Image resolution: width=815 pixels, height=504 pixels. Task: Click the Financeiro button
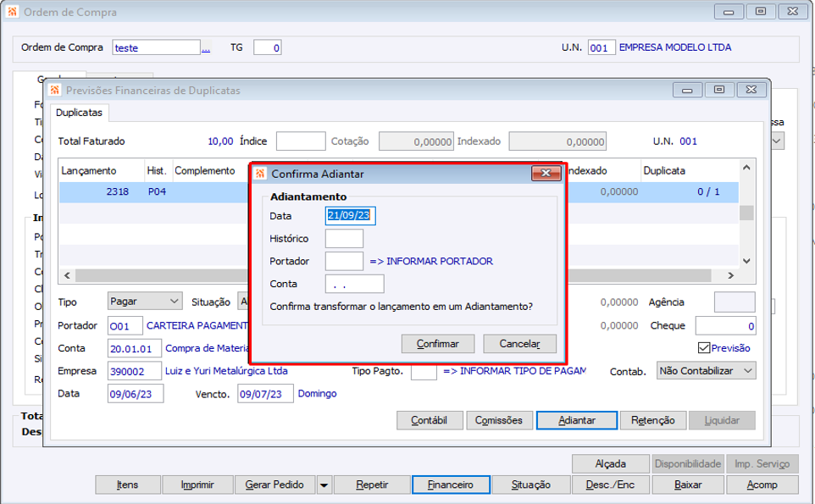[x=451, y=485]
